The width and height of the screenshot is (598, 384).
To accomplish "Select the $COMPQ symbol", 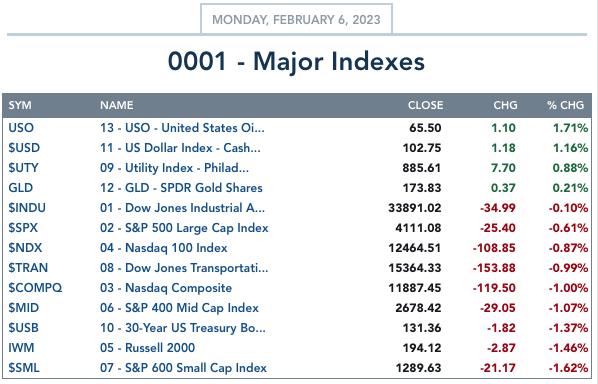I will click(35, 288).
